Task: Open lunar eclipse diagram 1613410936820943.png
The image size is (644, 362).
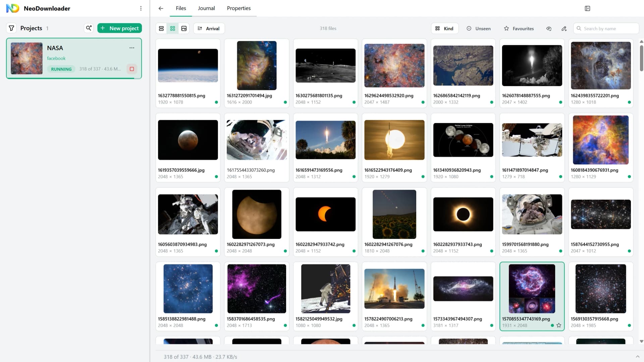Action: [463, 140]
